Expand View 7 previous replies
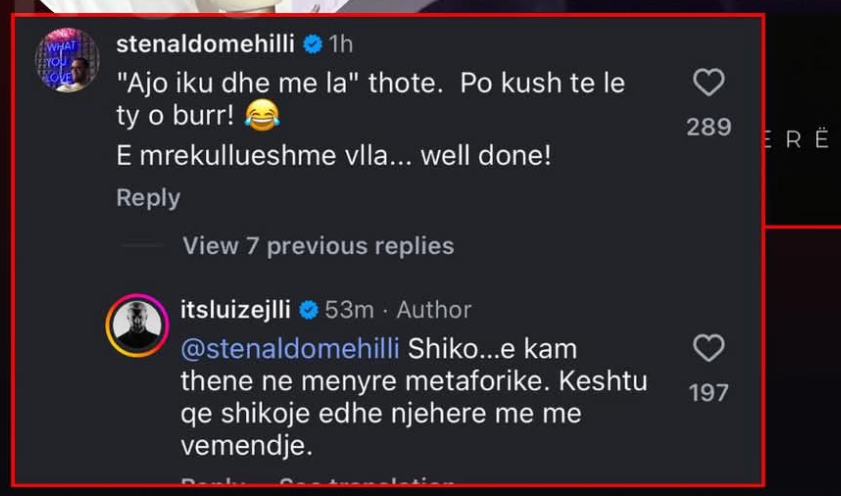 318,245
